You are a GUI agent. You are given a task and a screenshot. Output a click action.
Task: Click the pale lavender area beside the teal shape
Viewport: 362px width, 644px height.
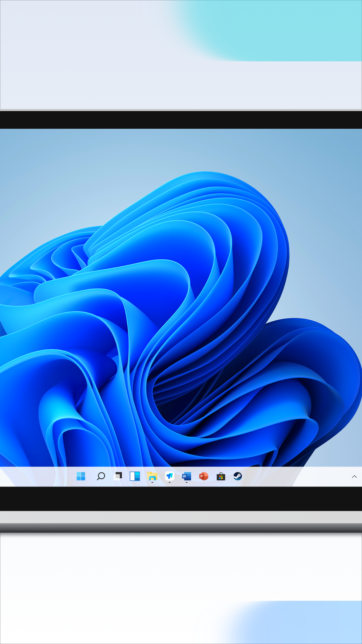[84, 50]
